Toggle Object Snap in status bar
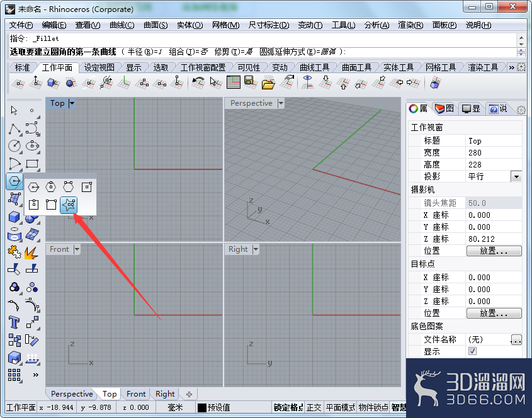The image size is (532, 418). pos(373,407)
